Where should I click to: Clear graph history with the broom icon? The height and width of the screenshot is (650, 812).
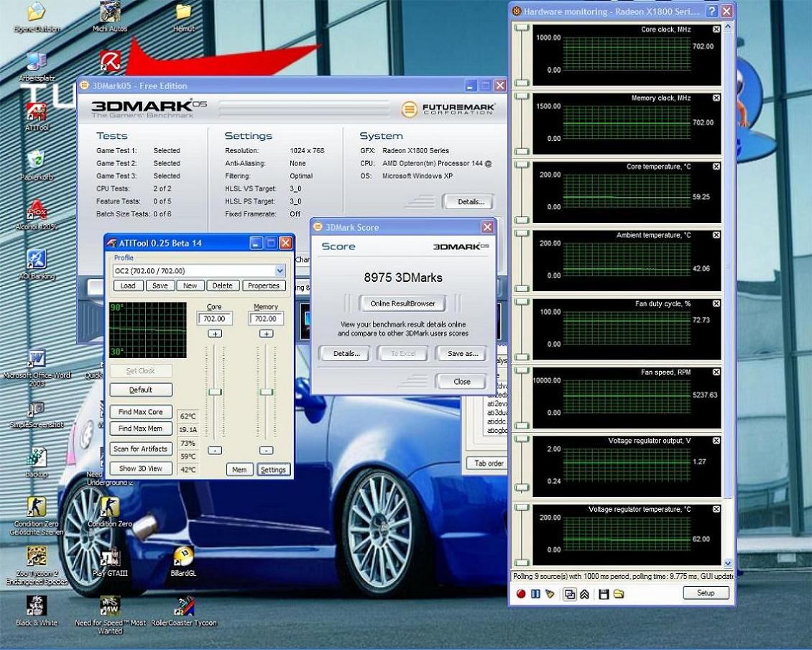pos(550,594)
